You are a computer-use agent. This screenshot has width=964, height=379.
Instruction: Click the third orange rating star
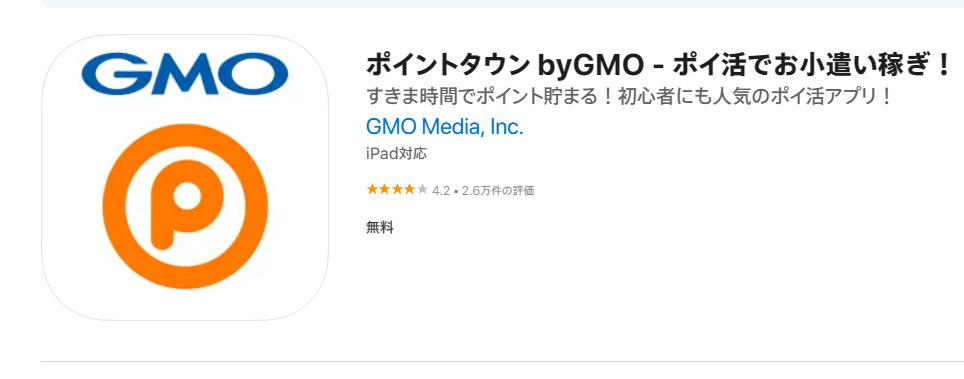[397, 190]
